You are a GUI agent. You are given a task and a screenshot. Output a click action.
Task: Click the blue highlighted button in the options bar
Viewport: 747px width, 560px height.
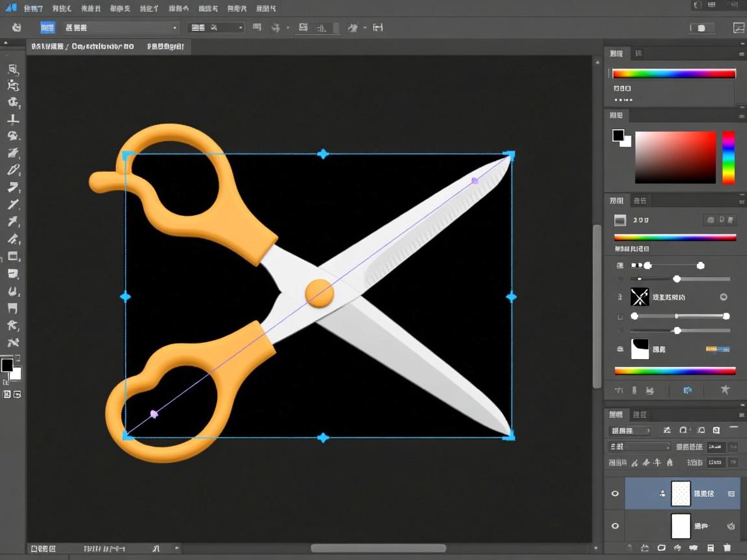47,27
